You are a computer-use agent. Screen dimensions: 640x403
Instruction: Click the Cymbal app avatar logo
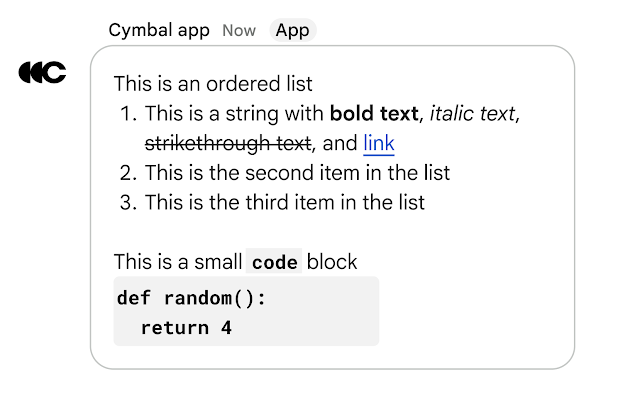pyautogui.click(x=43, y=72)
